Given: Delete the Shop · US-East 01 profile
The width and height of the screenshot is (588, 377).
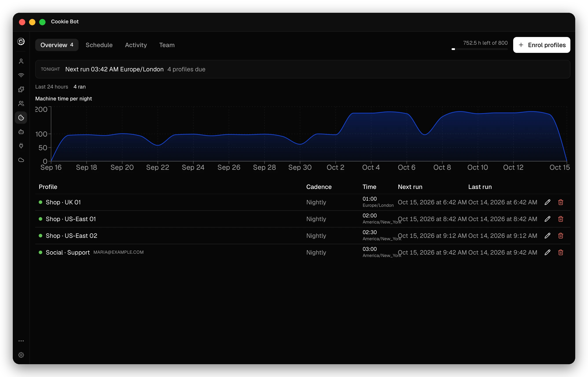Looking at the screenshot, I should [x=561, y=219].
